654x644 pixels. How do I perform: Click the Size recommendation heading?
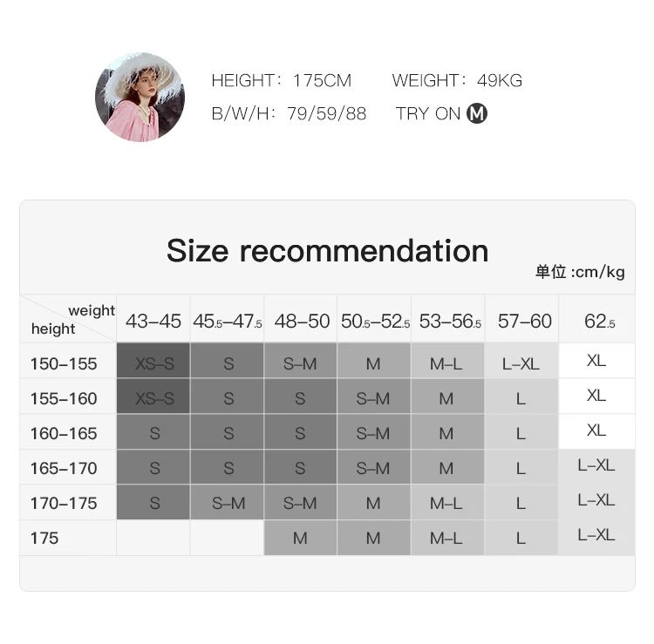327,251
